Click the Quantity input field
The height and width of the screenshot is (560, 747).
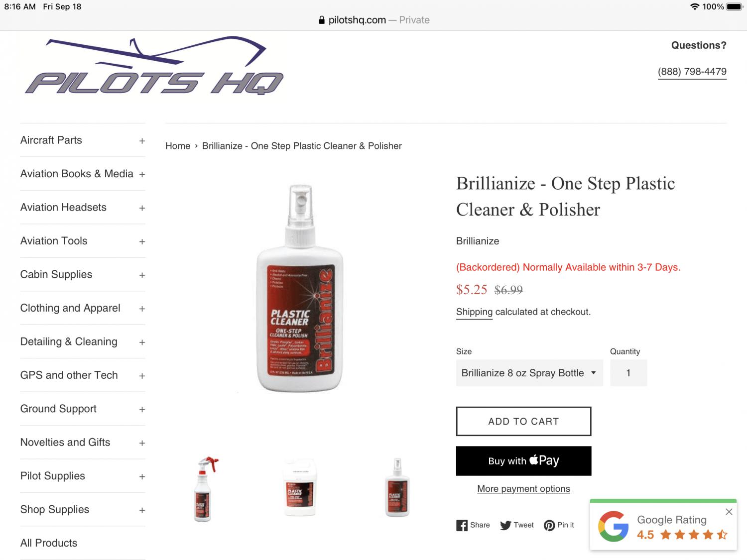[628, 373]
